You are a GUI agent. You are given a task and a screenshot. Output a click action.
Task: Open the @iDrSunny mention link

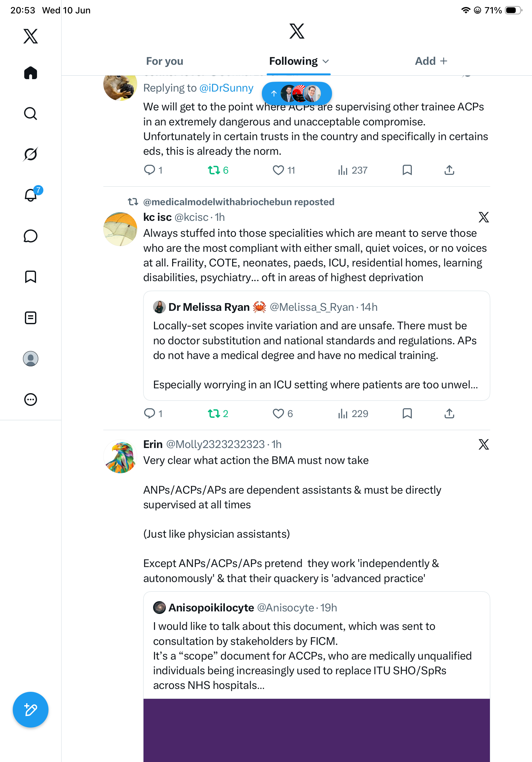[x=226, y=88]
